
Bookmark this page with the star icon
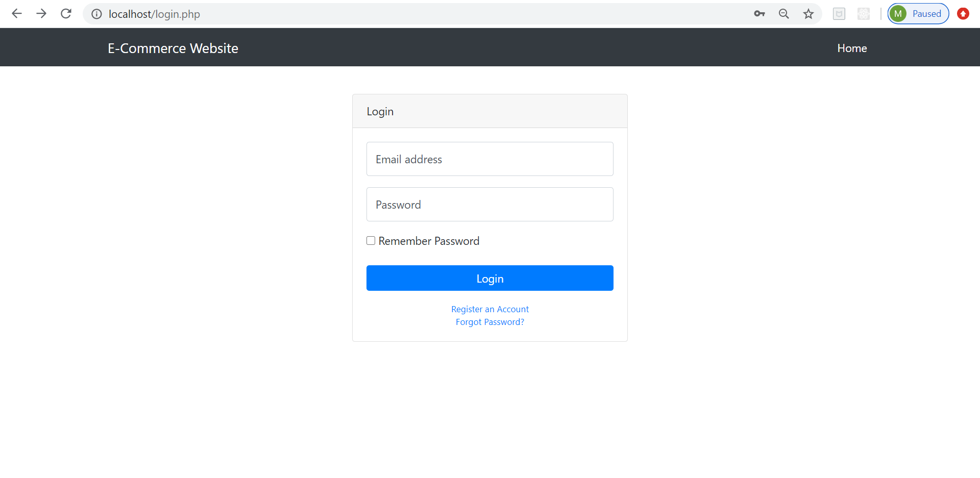(808, 14)
